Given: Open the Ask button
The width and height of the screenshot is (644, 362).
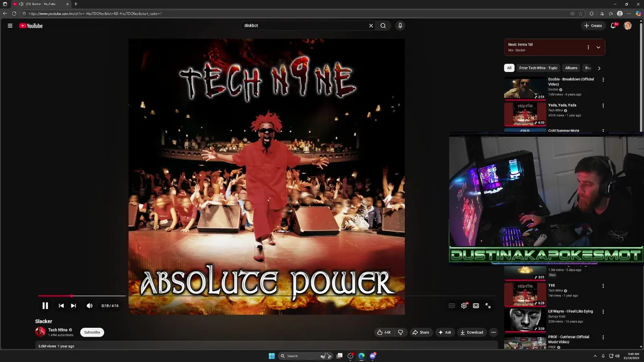Looking at the screenshot, I should coord(445,332).
